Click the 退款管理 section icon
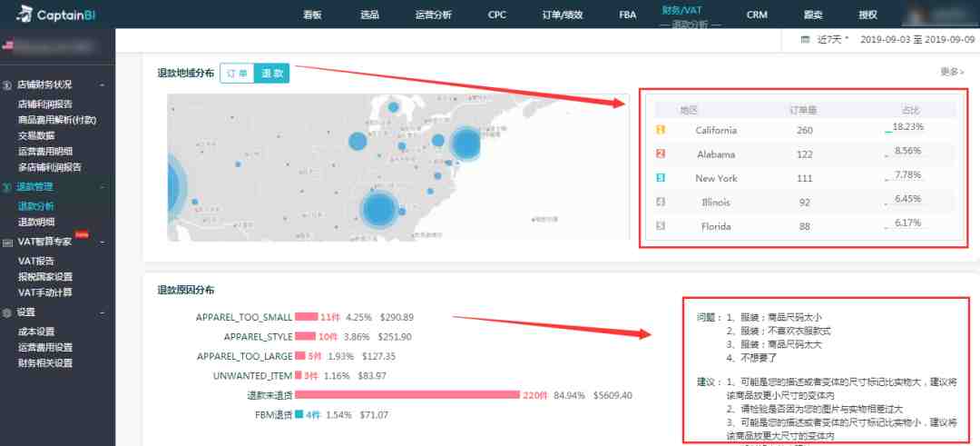 point(7,186)
